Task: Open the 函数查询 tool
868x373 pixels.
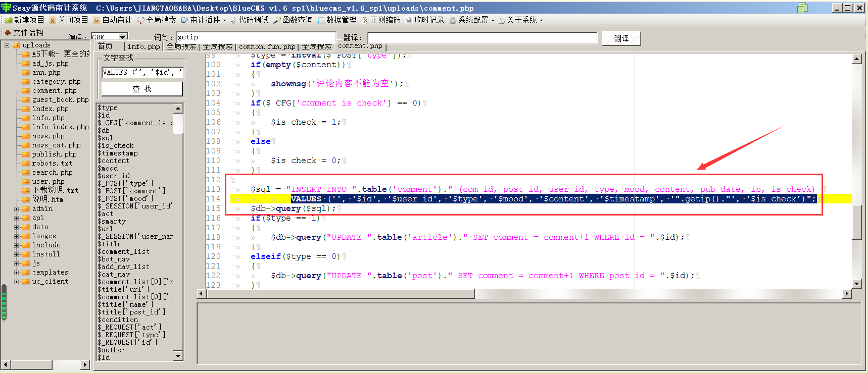Action: 293,20
